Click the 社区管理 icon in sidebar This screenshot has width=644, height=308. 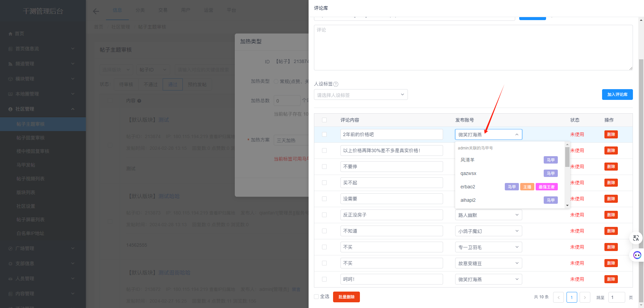(x=10, y=109)
